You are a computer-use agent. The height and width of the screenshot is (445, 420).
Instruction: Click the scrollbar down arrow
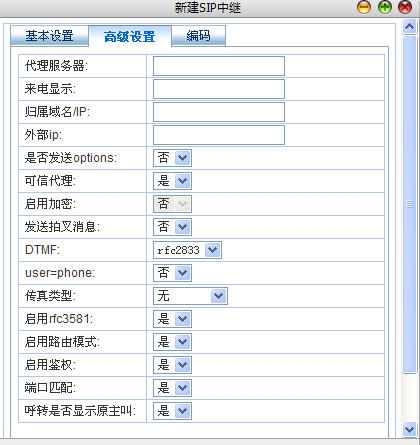tap(409, 429)
